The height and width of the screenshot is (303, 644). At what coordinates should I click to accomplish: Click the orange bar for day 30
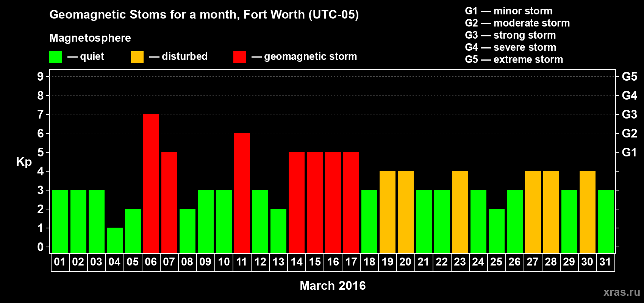[x=588, y=212]
